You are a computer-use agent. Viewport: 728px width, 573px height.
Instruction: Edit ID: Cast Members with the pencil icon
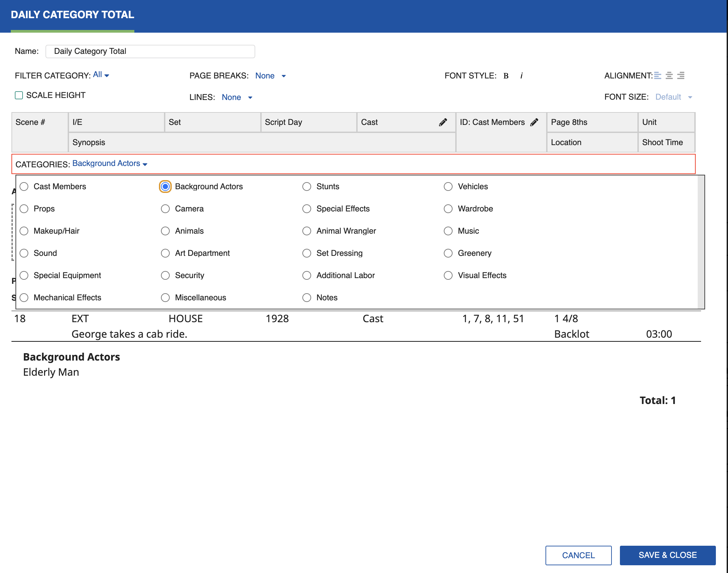[x=534, y=122]
